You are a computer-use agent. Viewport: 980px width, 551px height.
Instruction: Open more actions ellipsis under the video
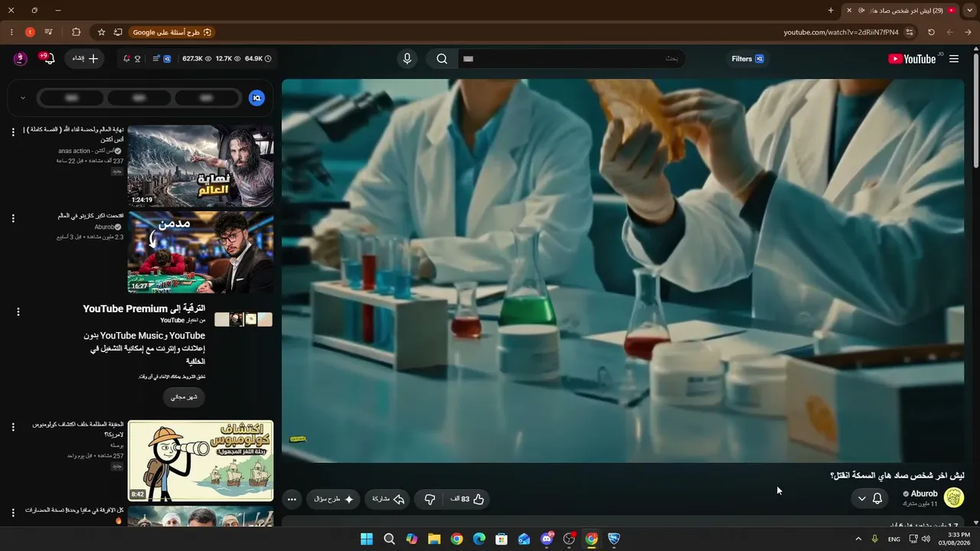tap(292, 499)
